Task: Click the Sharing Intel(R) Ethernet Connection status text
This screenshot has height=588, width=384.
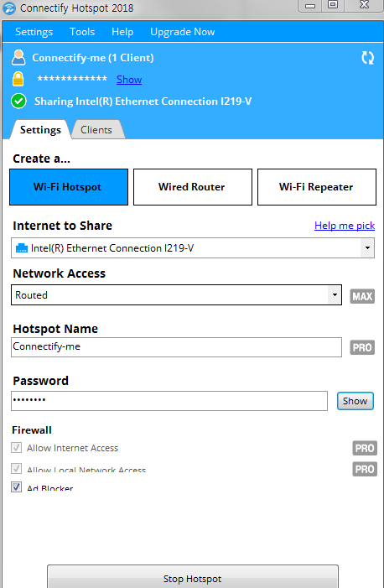Action: [x=143, y=101]
